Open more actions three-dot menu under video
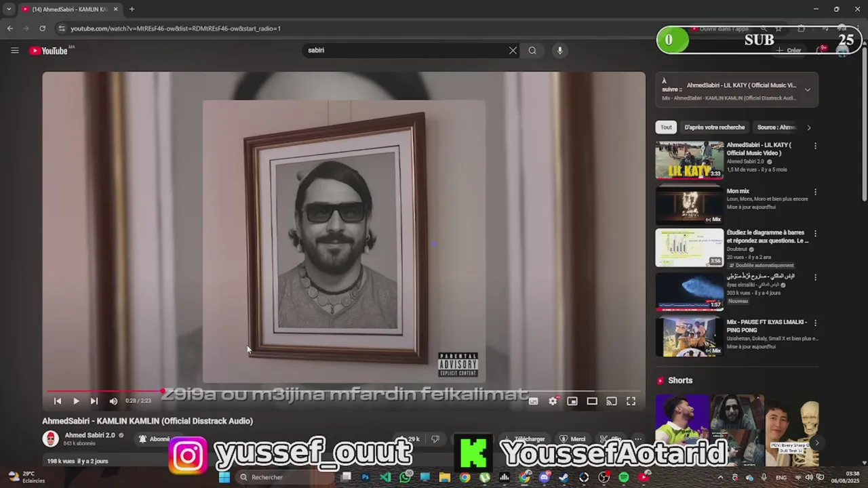Screen dimensions: 868x488 637,439
